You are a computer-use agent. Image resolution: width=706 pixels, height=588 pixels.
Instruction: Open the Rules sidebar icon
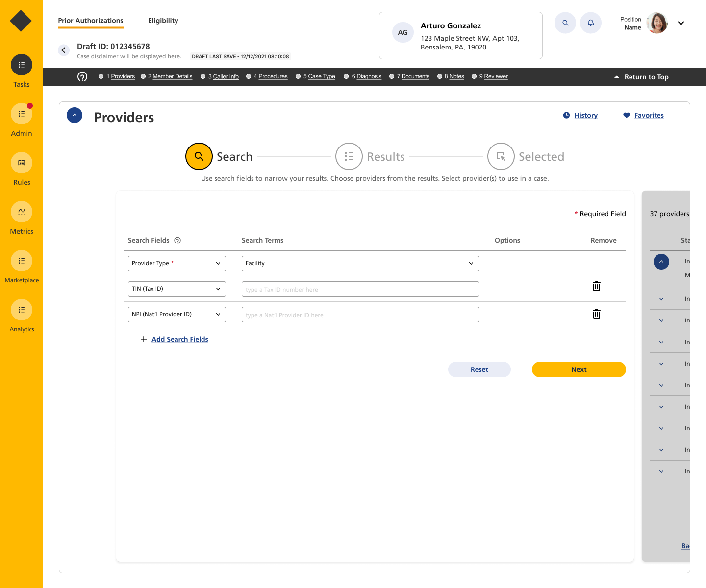point(22,163)
